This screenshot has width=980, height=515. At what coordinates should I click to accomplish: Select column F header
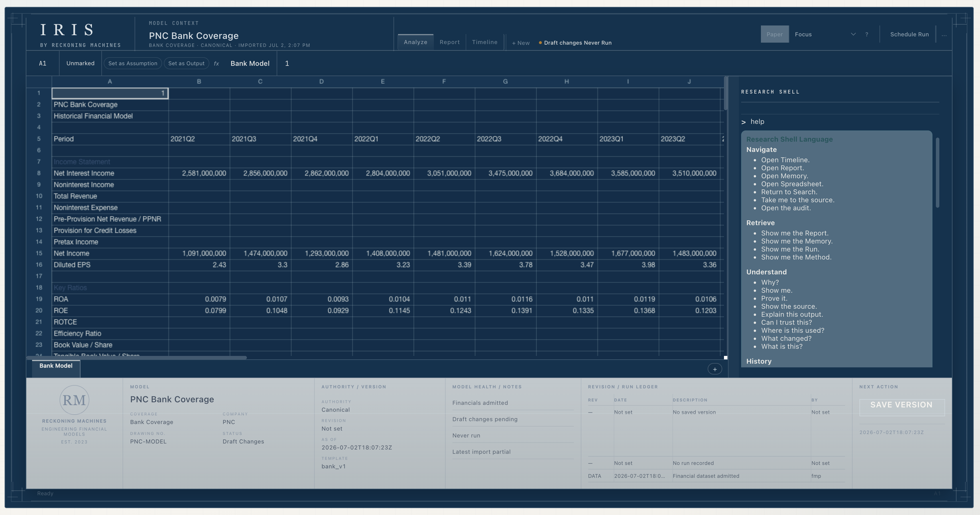point(444,81)
